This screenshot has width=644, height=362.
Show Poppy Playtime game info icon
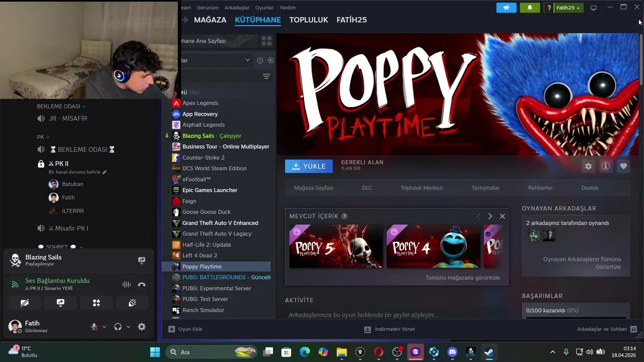pos(606,166)
